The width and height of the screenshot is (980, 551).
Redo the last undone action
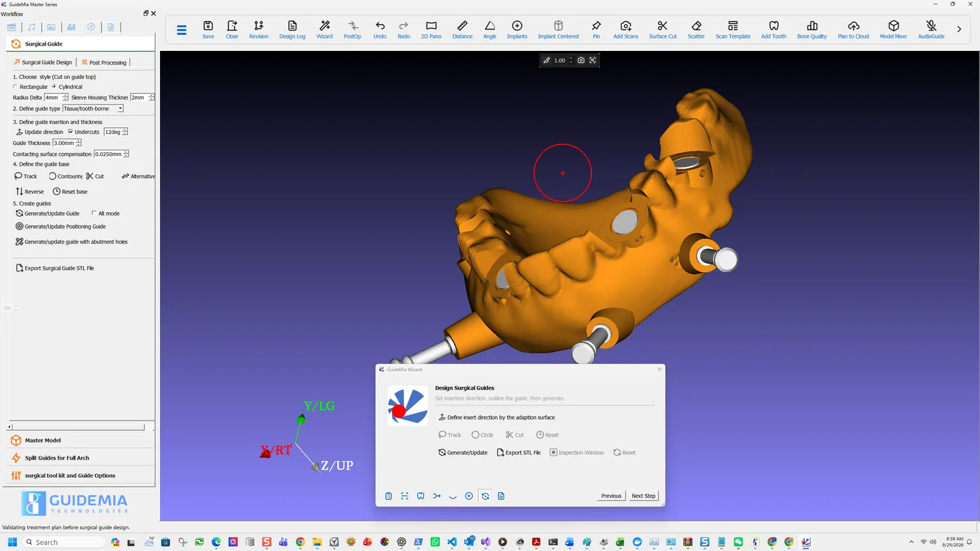[x=404, y=29]
